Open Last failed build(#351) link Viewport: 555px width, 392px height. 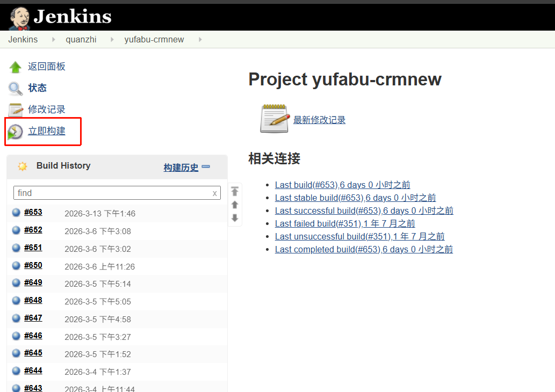(345, 223)
